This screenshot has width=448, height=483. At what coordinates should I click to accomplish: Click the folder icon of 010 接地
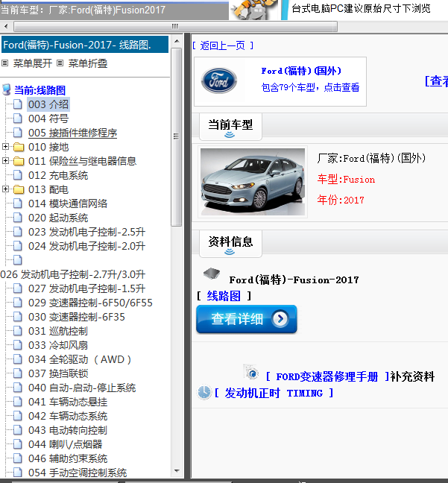[19, 147]
